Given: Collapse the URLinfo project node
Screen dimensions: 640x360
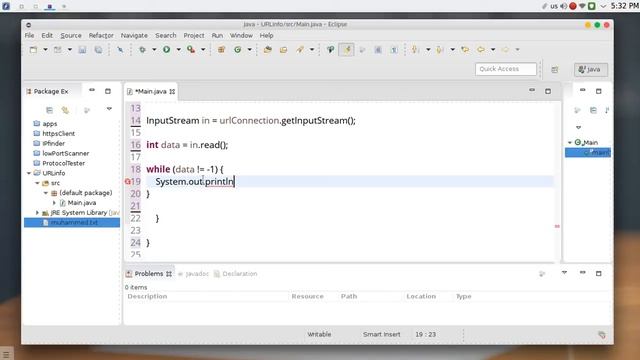Looking at the screenshot, I should [x=29, y=173].
